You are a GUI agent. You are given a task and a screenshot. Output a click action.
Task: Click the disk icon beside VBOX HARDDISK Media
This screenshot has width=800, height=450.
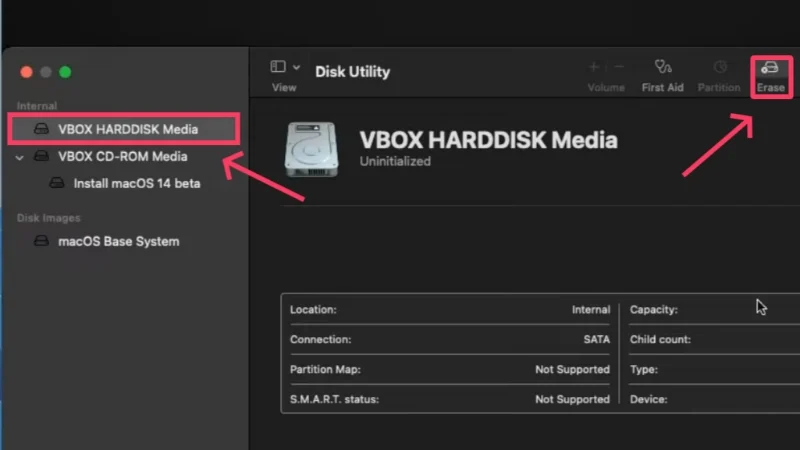click(x=41, y=129)
